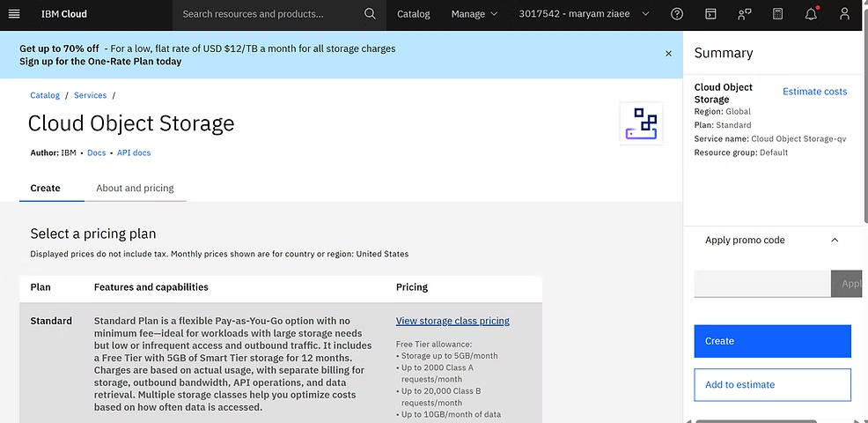Open the notifications bell icon

tap(811, 14)
